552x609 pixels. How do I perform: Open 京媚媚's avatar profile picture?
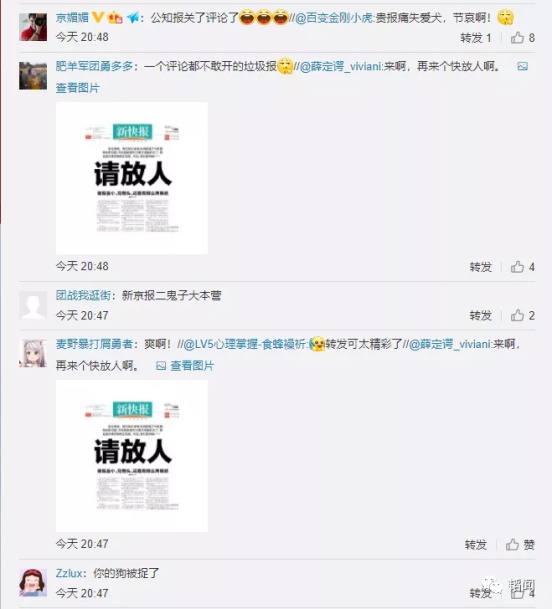pos(33,27)
